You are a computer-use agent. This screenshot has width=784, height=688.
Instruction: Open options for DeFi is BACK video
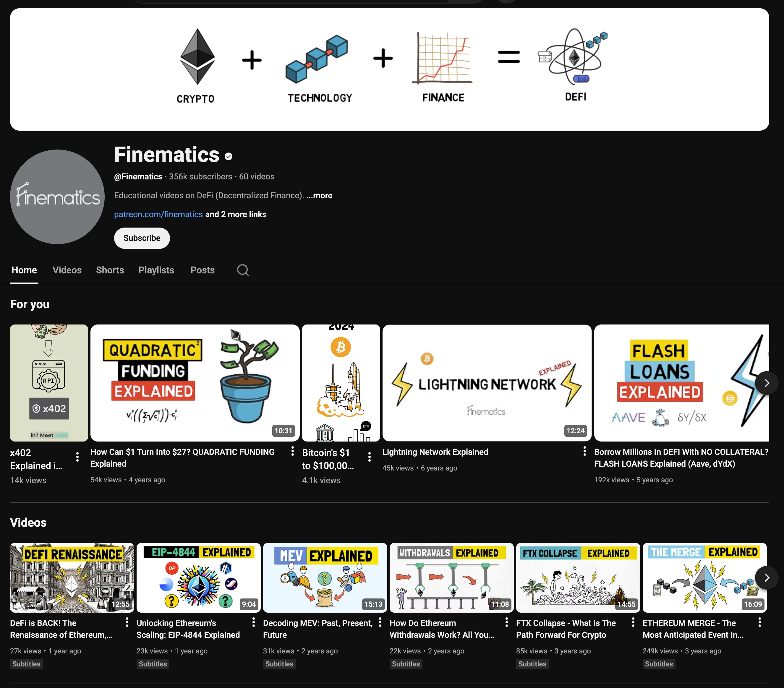(x=127, y=622)
